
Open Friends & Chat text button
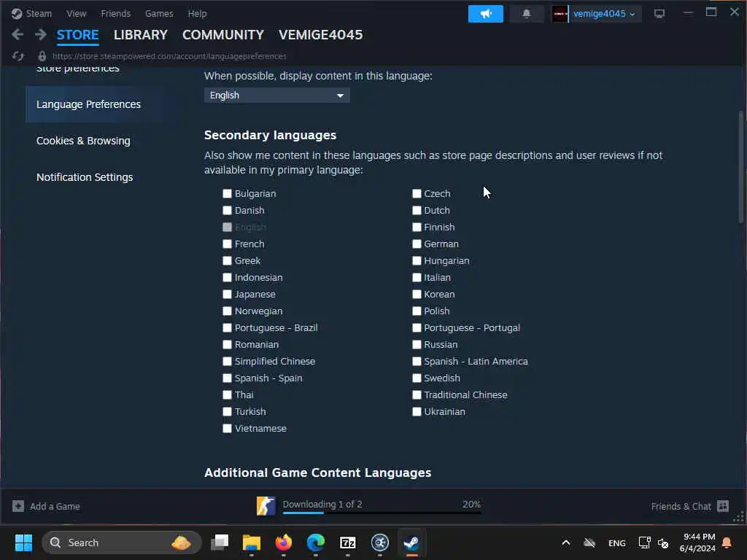point(681,506)
